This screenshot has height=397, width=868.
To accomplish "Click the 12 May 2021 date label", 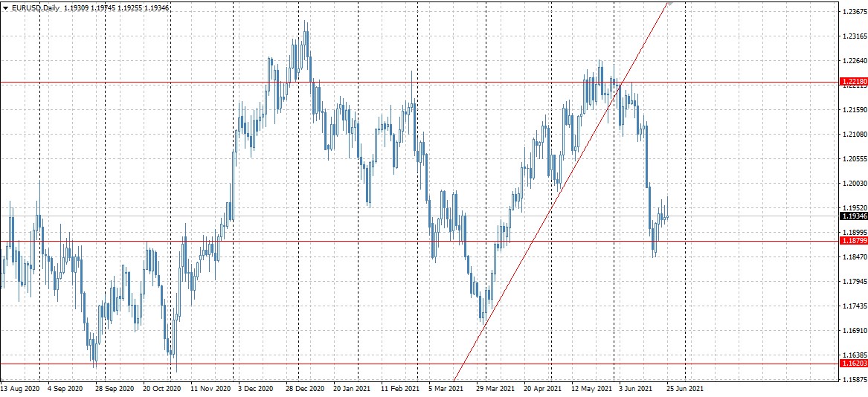I will 594,389.
